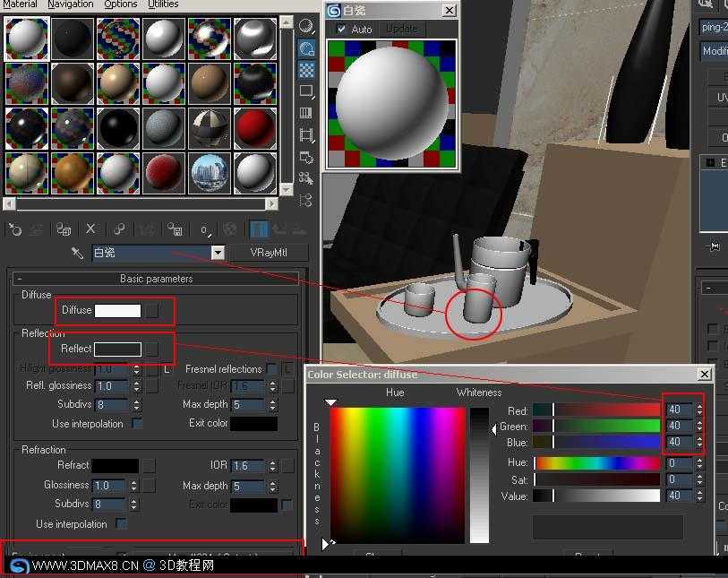Click the Get Material icon
Viewport: 728px width, 578px height.
[14, 229]
